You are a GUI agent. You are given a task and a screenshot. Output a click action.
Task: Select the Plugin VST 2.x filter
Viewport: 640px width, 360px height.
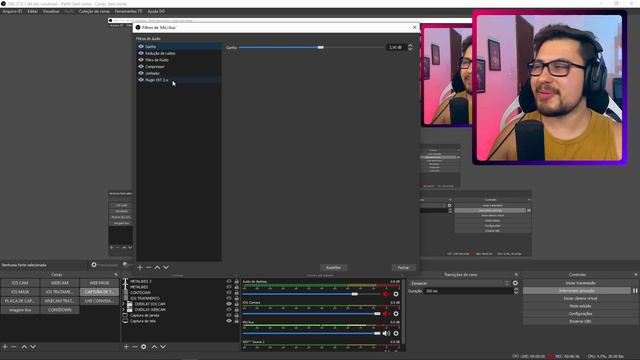[179, 80]
